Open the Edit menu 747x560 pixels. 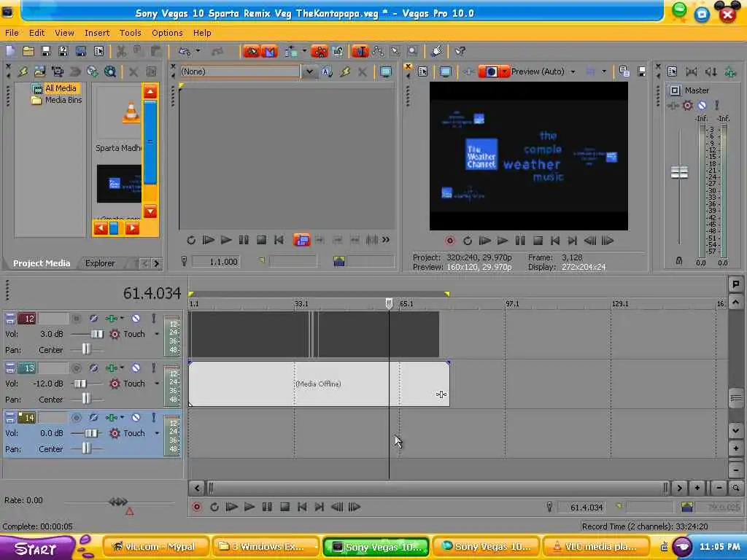pos(36,33)
